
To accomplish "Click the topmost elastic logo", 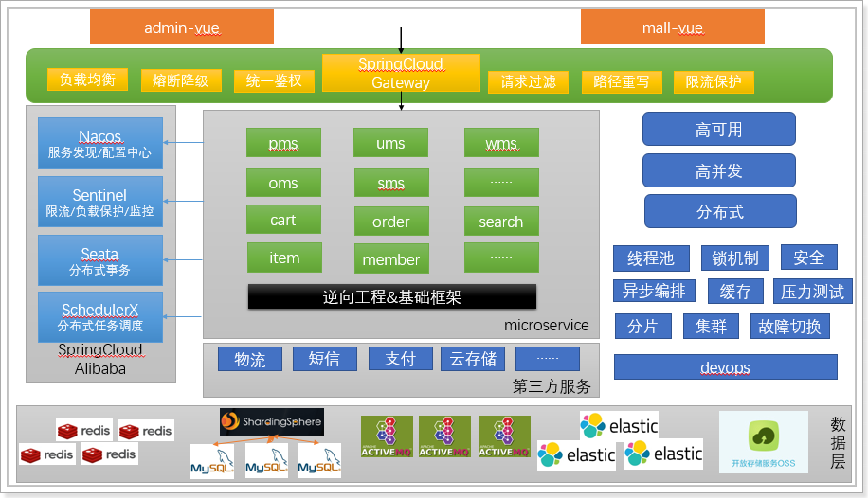I will point(620,425).
